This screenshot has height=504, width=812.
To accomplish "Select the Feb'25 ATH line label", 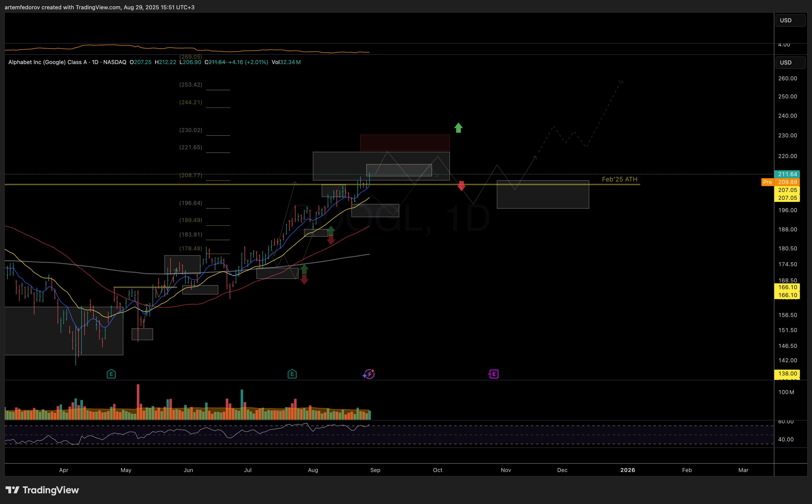I will tap(619, 179).
